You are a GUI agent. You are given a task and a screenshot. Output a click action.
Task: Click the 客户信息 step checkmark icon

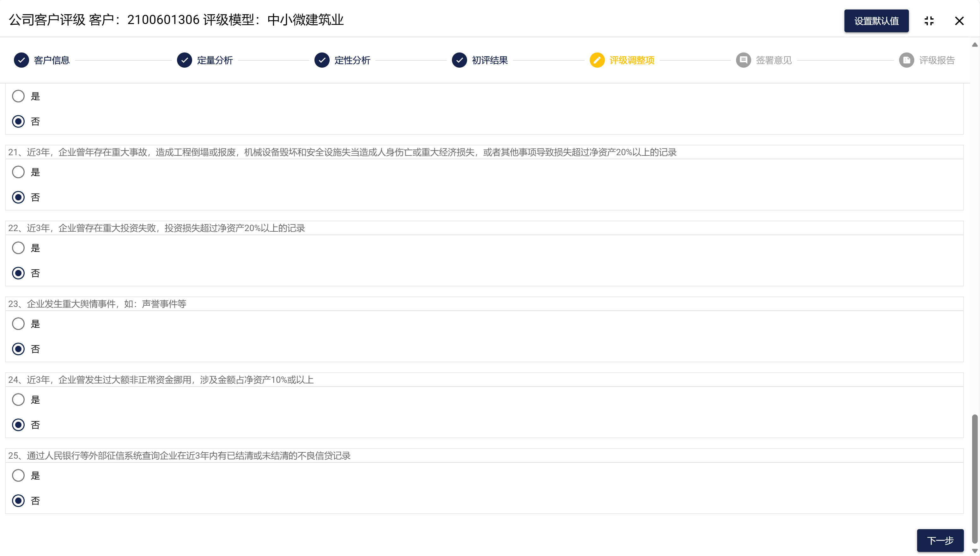(21, 60)
